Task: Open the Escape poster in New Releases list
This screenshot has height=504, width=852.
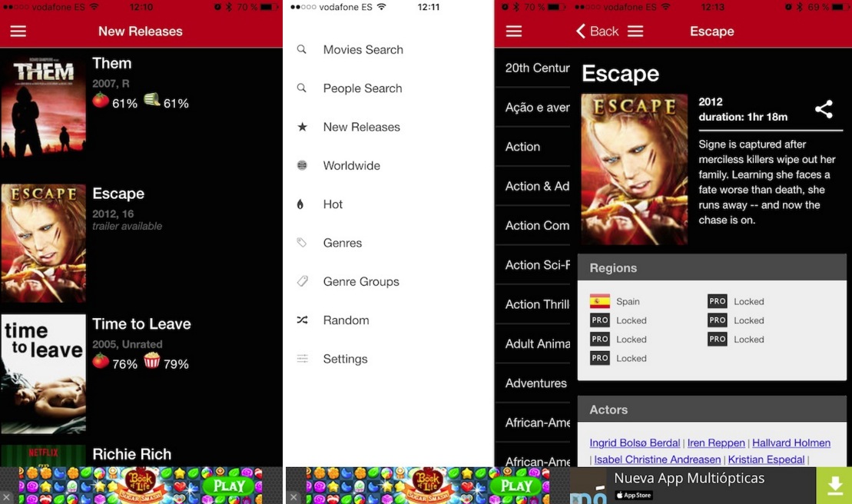Action: click(x=43, y=243)
